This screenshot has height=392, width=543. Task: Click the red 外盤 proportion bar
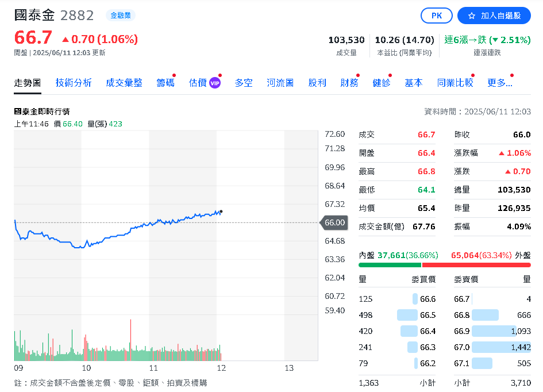[476, 265]
